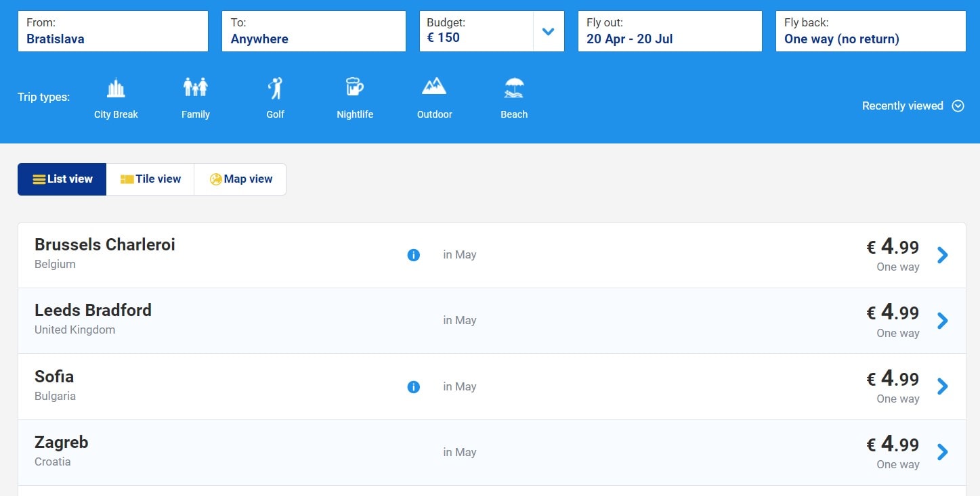Open the Sofia destination name link
The image size is (980, 496).
tap(54, 377)
